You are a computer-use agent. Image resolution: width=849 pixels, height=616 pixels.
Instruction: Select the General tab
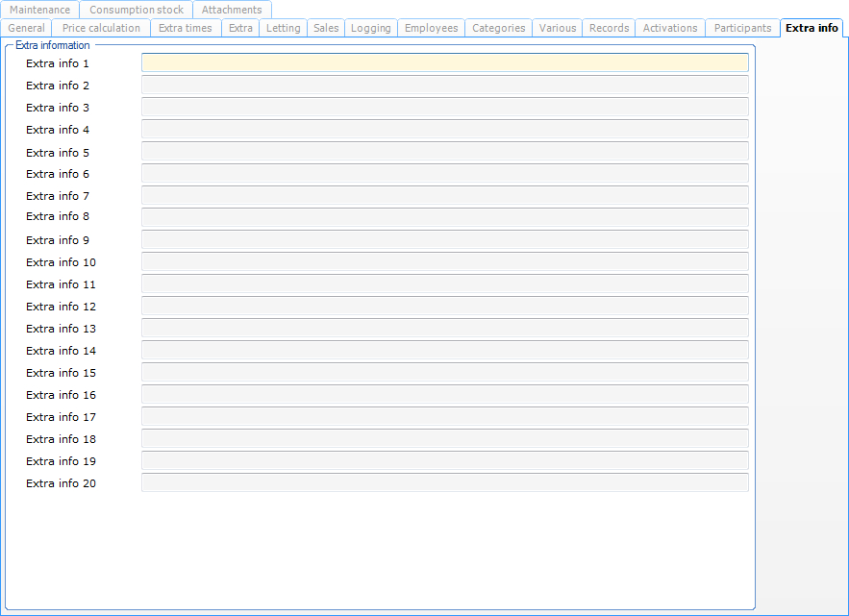(26, 28)
